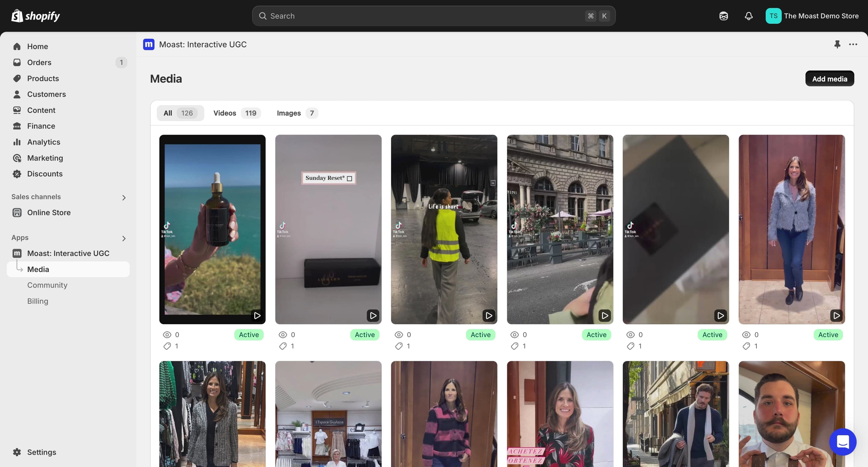Click the Moast: Interactive UGC header title

pyautogui.click(x=203, y=44)
